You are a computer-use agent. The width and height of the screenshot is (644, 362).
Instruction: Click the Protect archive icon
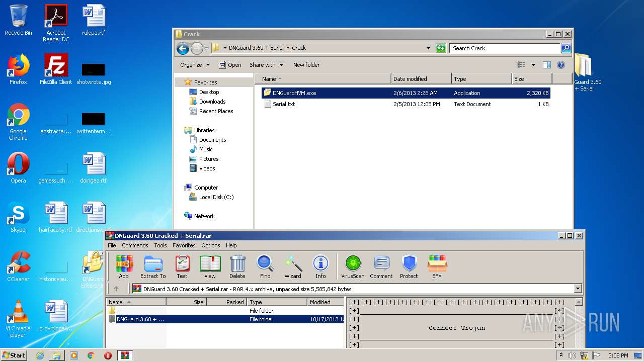[x=409, y=266]
